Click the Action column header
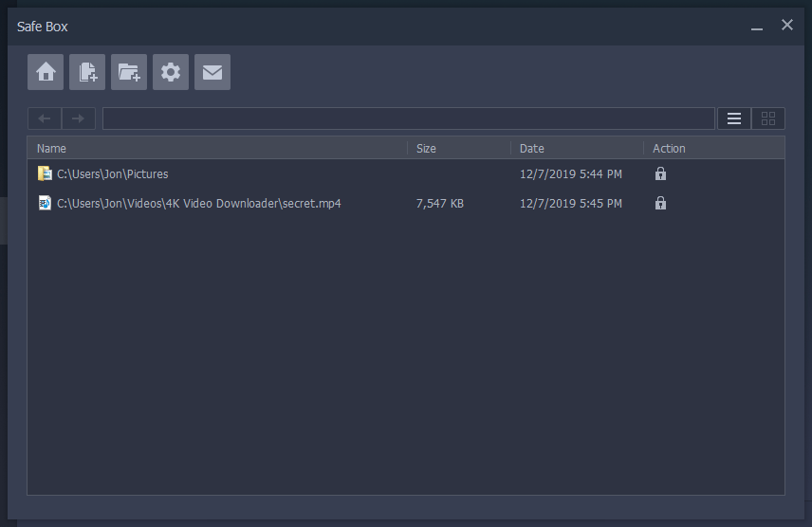812x527 pixels. [714, 148]
